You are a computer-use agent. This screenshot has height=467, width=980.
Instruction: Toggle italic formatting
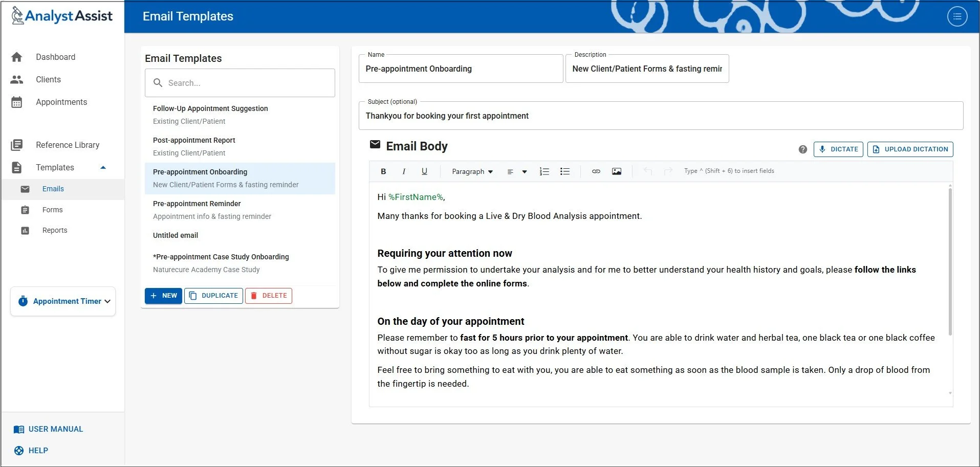[x=404, y=171]
